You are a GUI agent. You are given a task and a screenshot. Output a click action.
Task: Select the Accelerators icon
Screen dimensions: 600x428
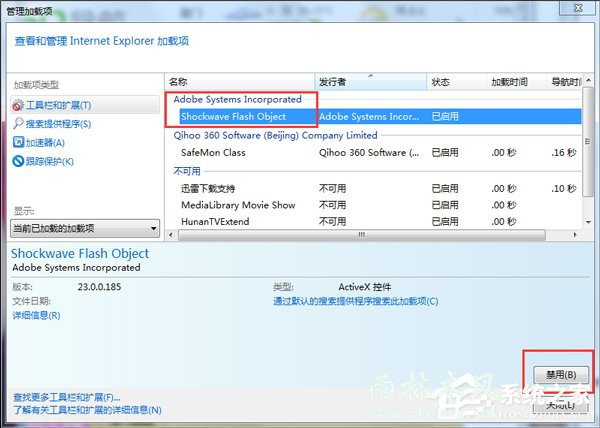pyautogui.click(x=18, y=142)
